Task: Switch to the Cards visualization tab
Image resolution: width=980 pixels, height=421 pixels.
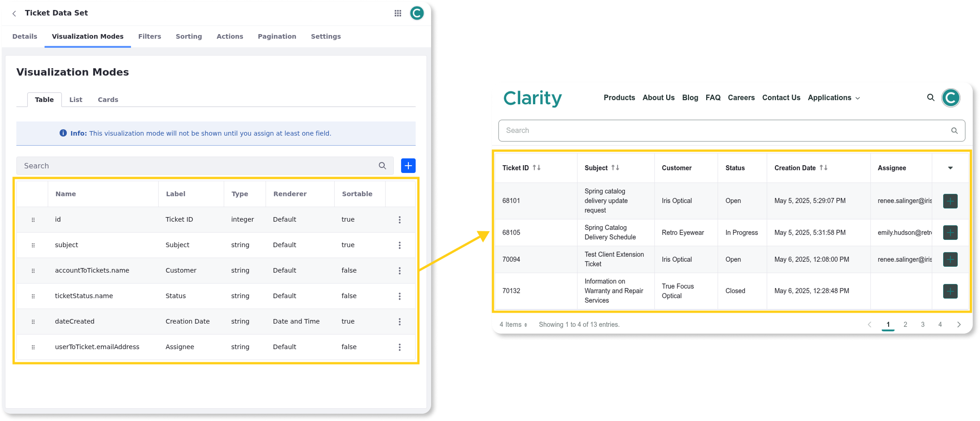Action: pos(108,99)
